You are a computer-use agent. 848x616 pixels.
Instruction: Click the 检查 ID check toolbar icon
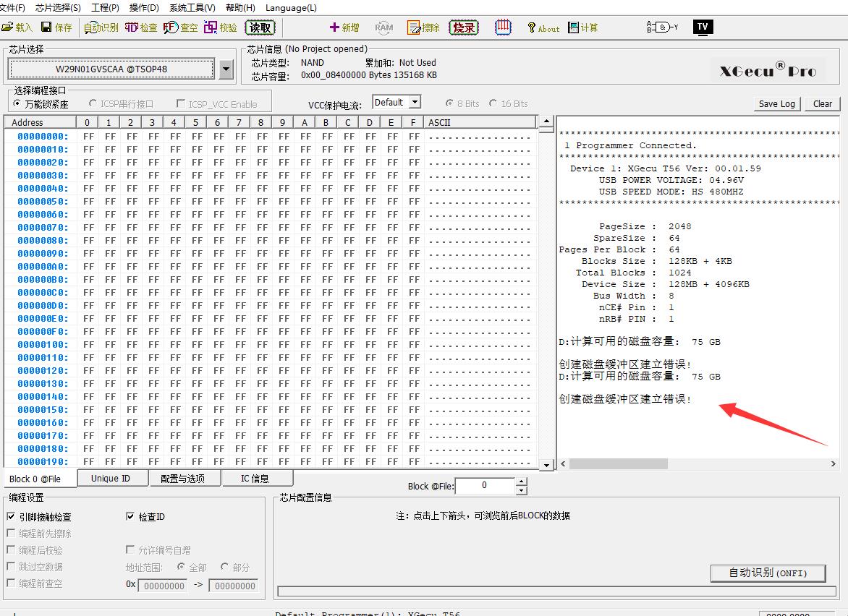(x=141, y=27)
